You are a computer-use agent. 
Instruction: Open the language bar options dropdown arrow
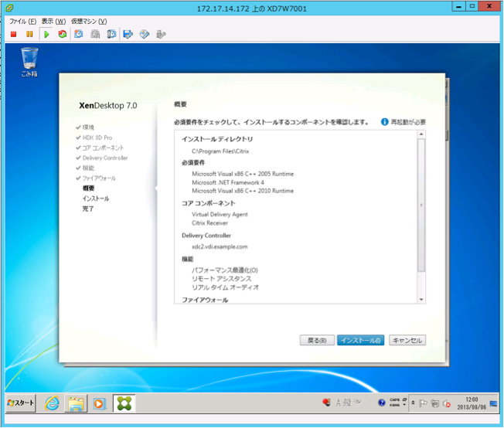[404, 405]
